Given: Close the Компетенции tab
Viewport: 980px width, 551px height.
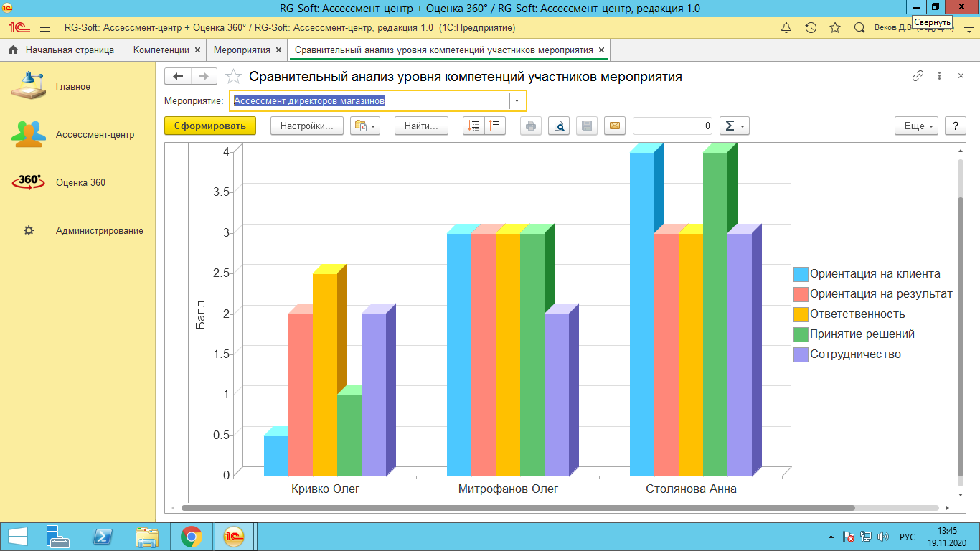Looking at the screenshot, I should (x=198, y=50).
